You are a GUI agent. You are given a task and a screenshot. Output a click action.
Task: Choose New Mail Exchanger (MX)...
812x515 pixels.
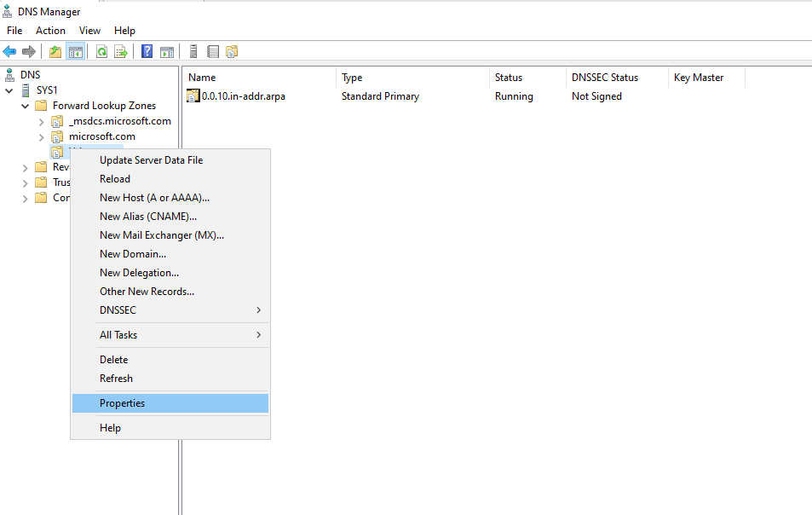click(170, 235)
